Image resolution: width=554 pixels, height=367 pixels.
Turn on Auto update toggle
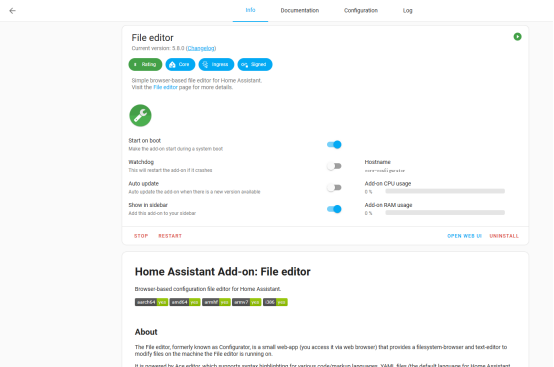(334, 188)
